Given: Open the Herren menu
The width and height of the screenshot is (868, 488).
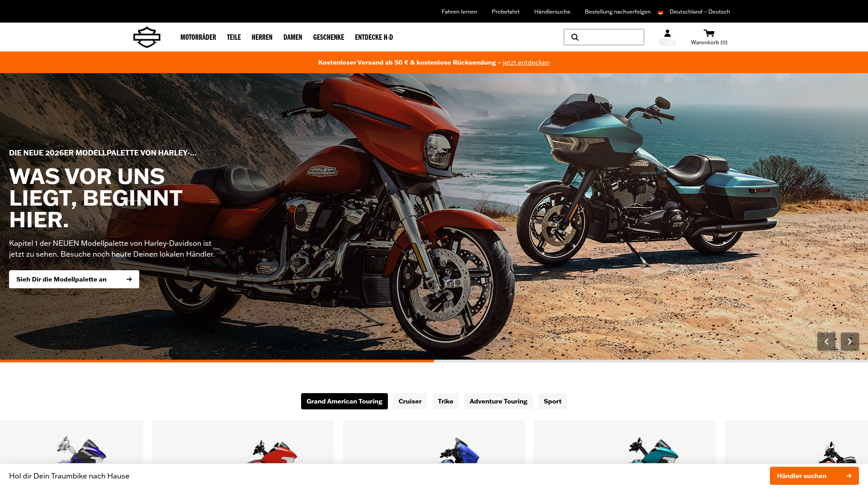Looking at the screenshot, I should tap(262, 37).
